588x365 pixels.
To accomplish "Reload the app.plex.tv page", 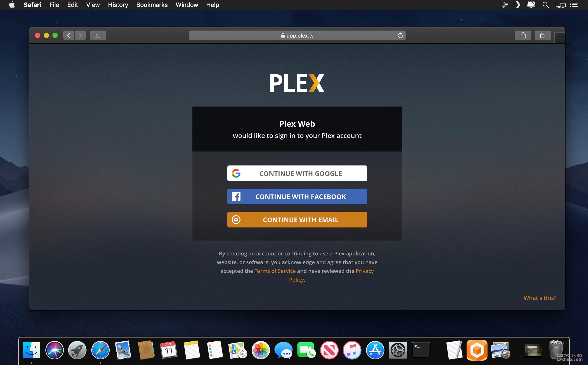I will tap(400, 36).
